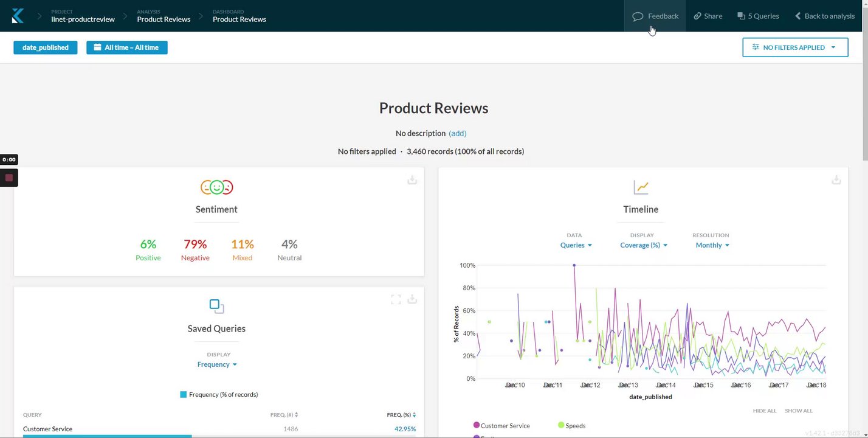Viewport: 868px width, 438px height.
Task: Toggle Speeds series in legend
Action: 571,426
